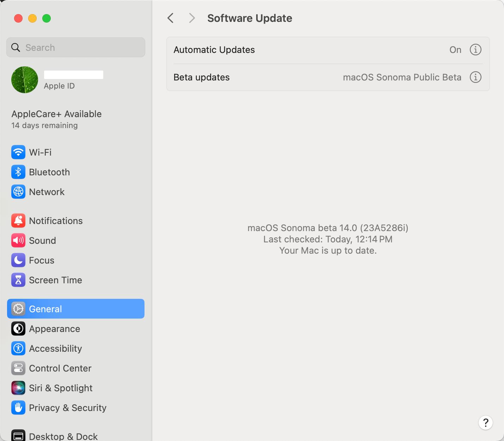Zoom window with green button

tap(47, 18)
